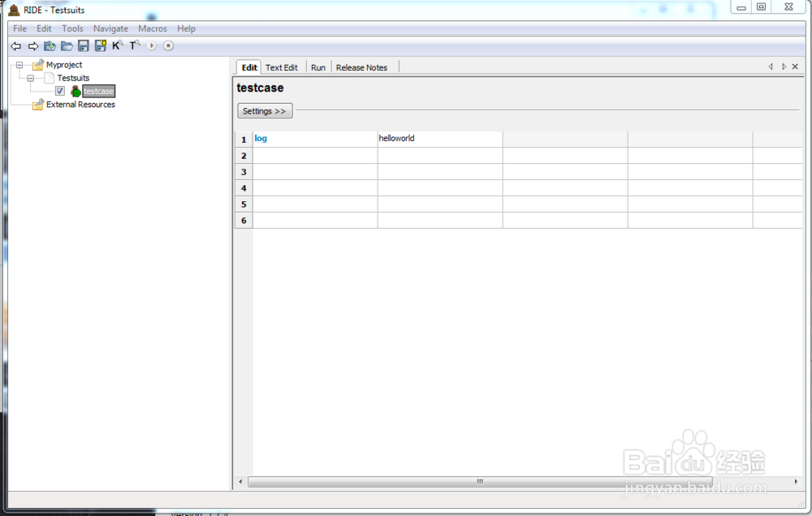Switch to the Text Edit tab
The image size is (812, 516).
pos(282,67)
